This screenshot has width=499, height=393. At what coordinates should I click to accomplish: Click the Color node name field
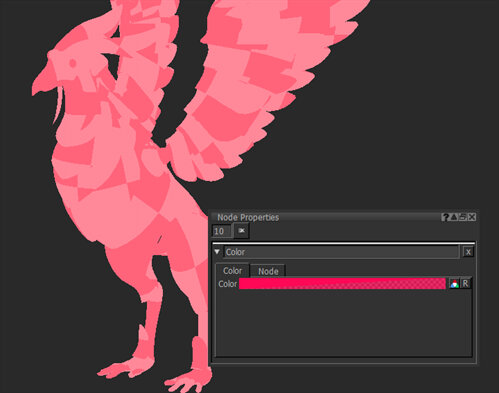pyautogui.click(x=341, y=252)
